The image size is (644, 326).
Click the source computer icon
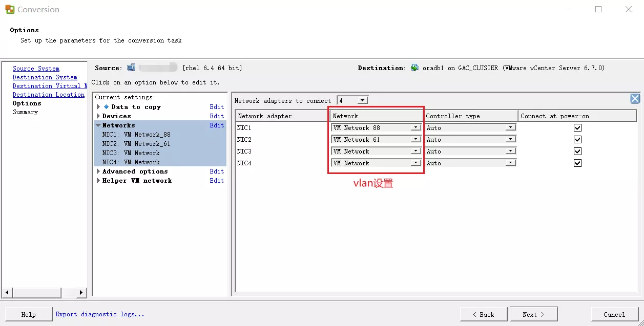[131, 68]
